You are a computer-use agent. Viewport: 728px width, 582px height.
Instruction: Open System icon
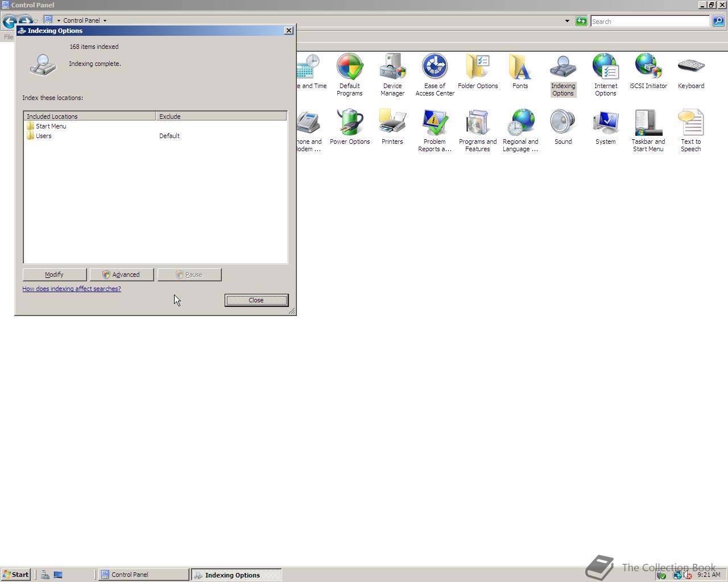605,127
